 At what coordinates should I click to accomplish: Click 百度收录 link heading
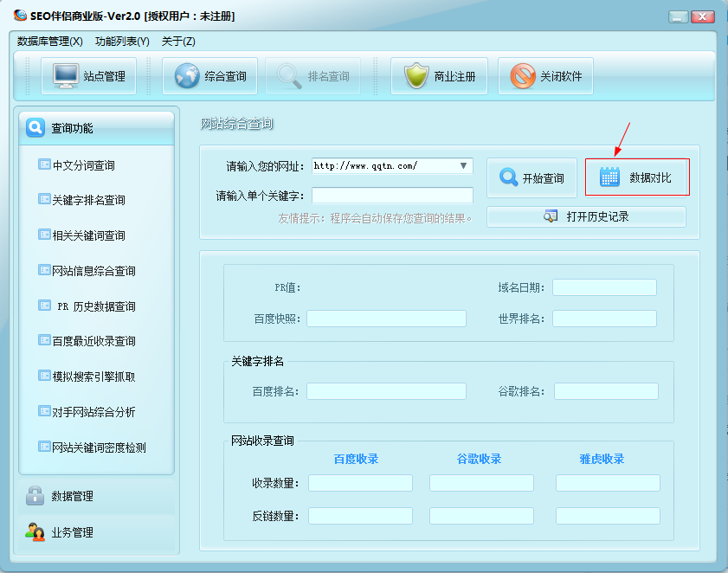pos(356,459)
